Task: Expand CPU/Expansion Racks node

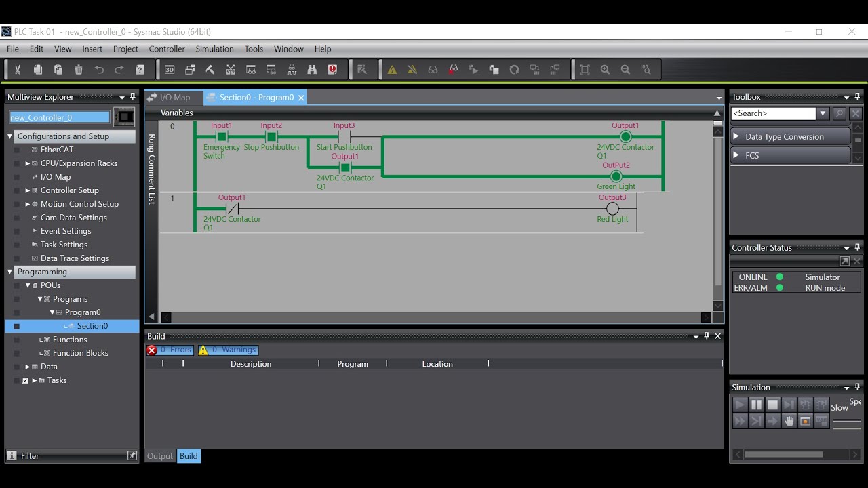Action: [28, 163]
